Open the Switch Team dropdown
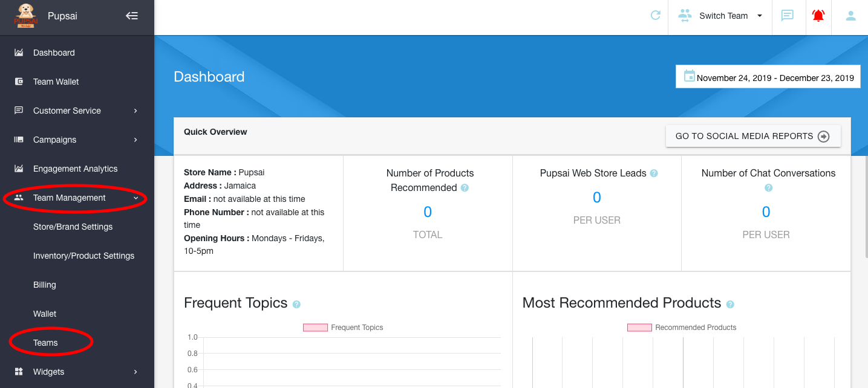This screenshot has width=868, height=388. click(720, 16)
